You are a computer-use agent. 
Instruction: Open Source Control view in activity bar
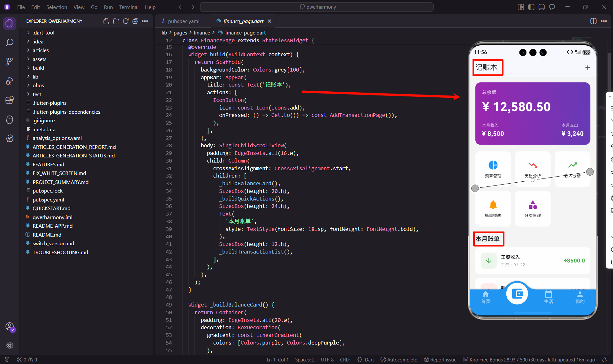[x=10, y=61]
